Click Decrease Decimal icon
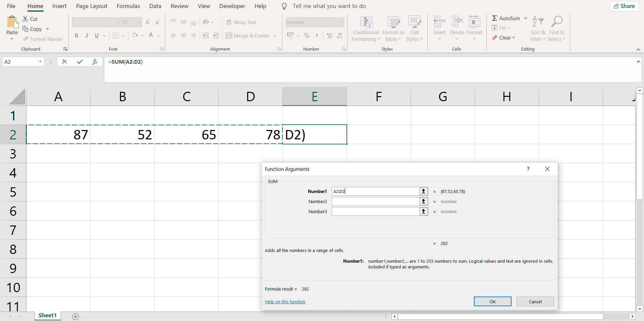The height and width of the screenshot is (321, 644). pos(339,36)
